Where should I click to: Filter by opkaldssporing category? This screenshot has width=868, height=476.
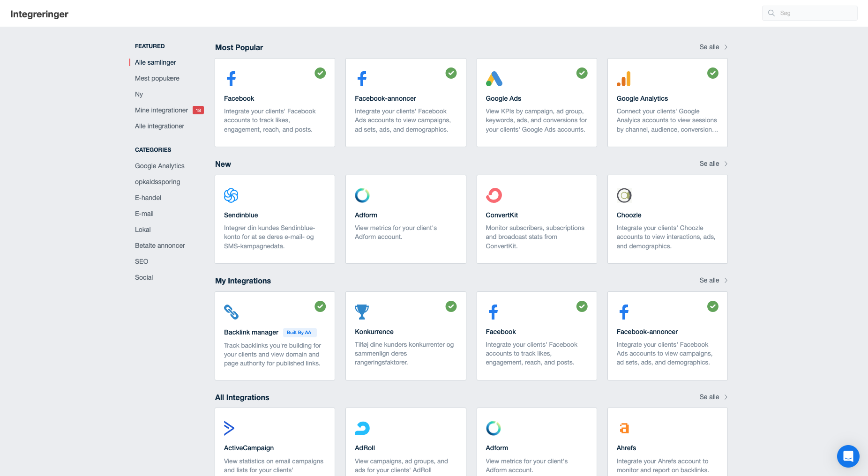157,182
